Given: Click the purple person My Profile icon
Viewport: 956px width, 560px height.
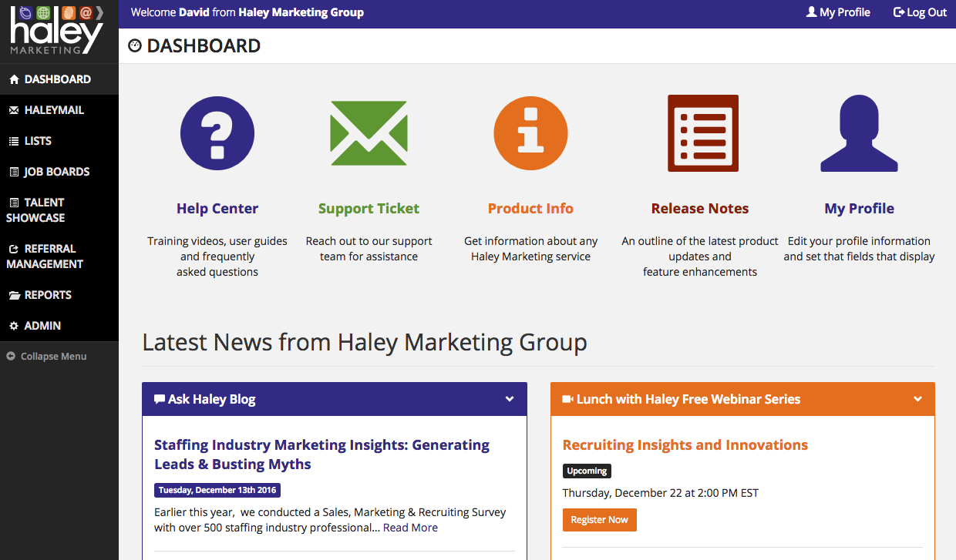Looking at the screenshot, I should (859, 133).
